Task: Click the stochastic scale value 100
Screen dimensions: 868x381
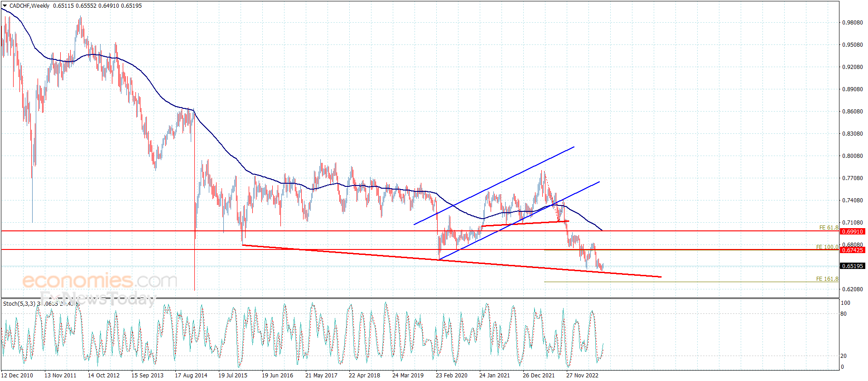Action: [845, 303]
